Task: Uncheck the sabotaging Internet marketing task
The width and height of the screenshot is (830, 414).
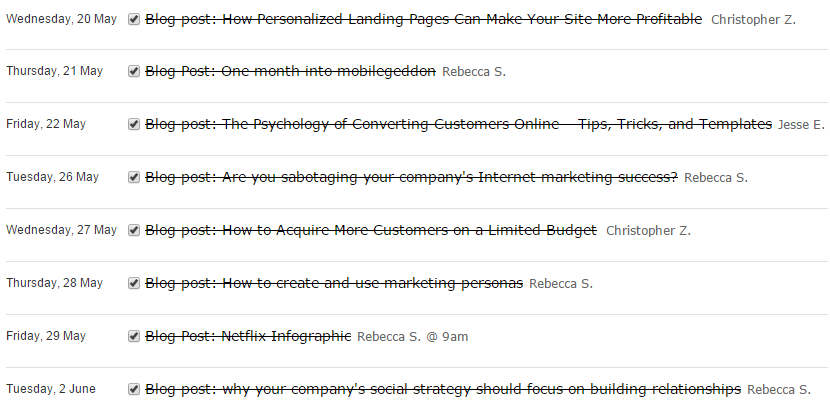Action: click(134, 177)
